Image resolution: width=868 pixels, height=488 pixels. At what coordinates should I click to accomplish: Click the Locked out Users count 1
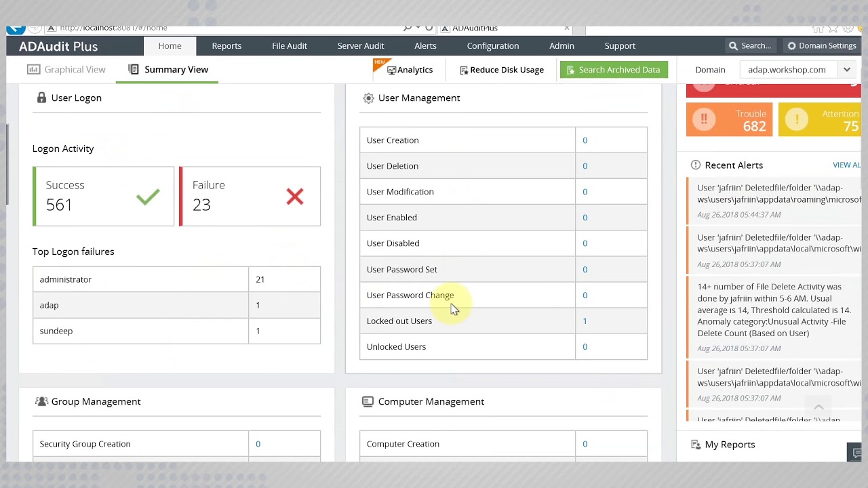(585, 321)
